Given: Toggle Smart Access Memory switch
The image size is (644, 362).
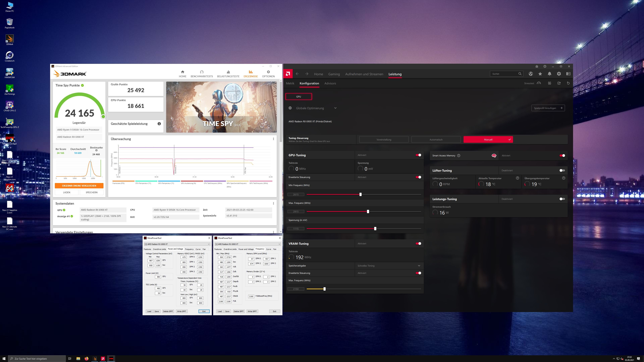Looking at the screenshot, I should pos(562,155).
